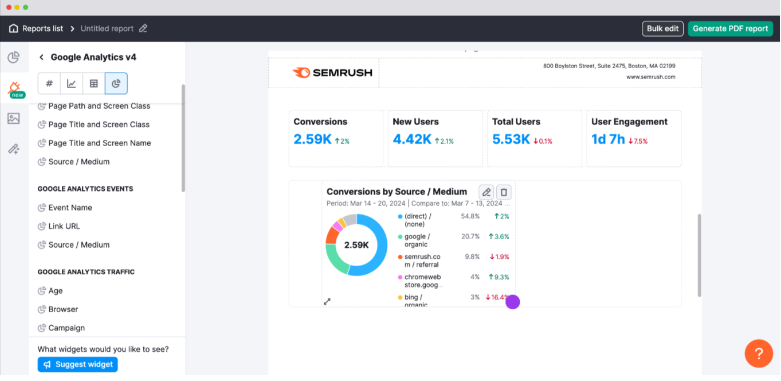Click the home icon beside Reports list
Image resolution: width=781 pixels, height=381 pixels.
pyautogui.click(x=13, y=28)
